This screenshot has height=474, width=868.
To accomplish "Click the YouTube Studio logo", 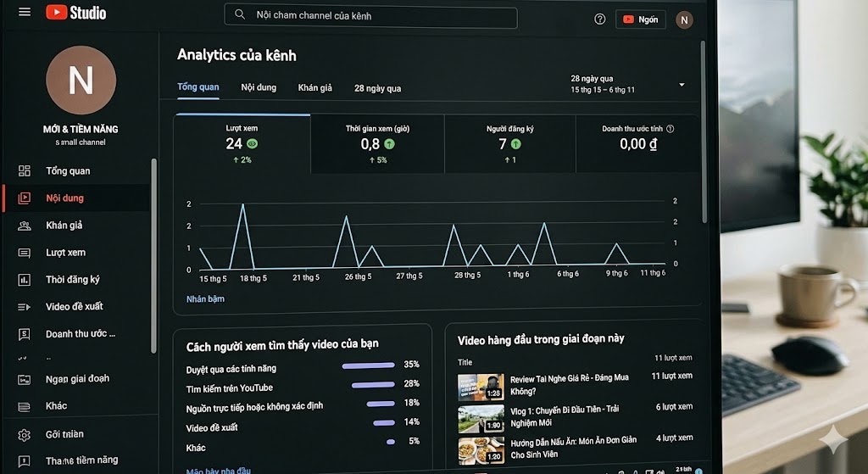I will click(75, 12).
